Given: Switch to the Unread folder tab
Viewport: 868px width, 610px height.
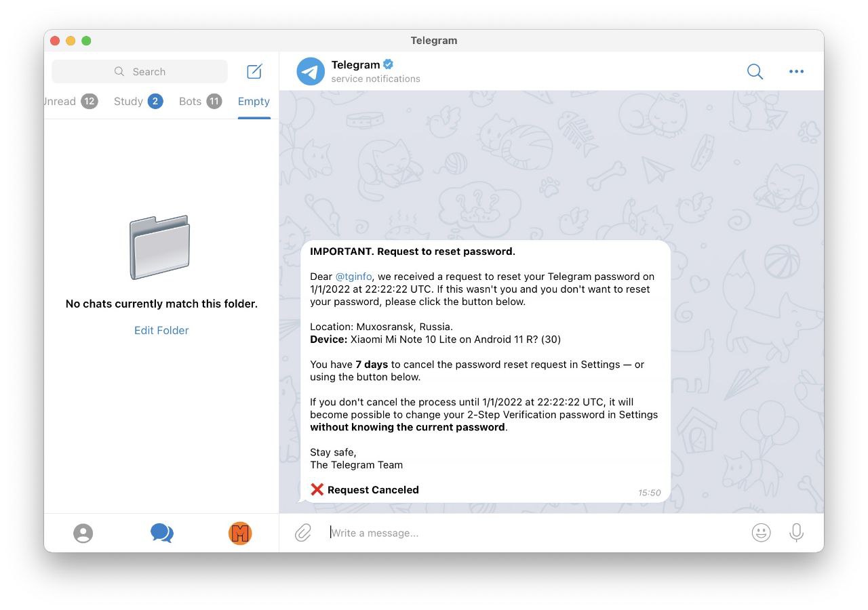Looking at the screenshot, I should 70,102.
